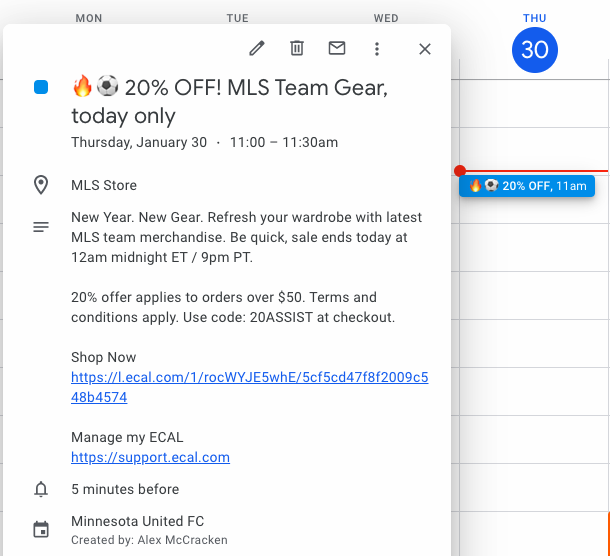The image size is (610, 556).
Task: Click '5 minutes before' reminder text
Action: [x=125, y=489]
